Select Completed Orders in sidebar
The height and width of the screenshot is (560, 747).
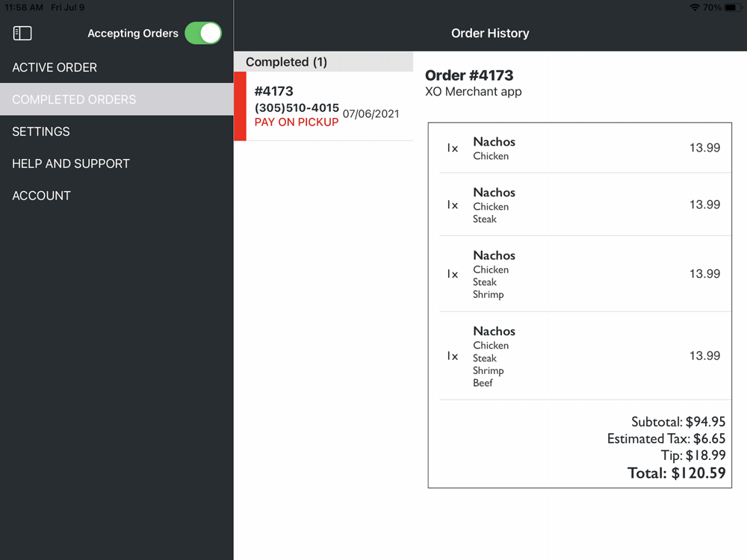(x=117, y=99)
